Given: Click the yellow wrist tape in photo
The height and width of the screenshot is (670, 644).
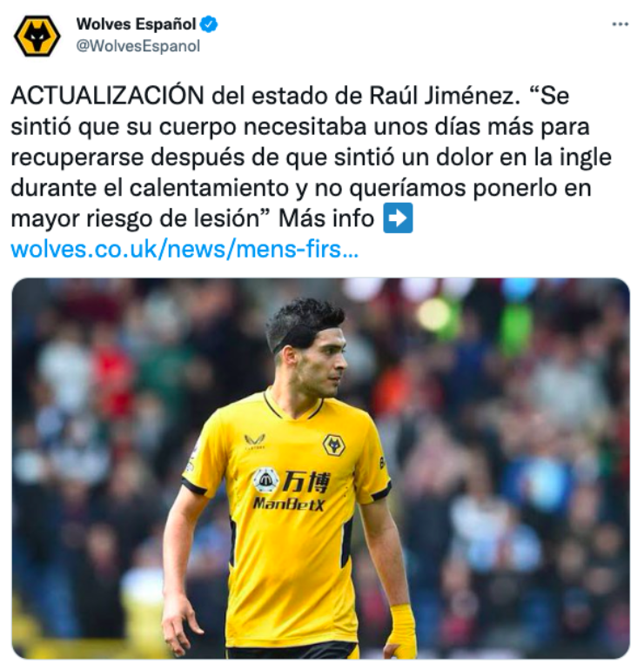Looking at the screenshot, I should coord(402,628).
